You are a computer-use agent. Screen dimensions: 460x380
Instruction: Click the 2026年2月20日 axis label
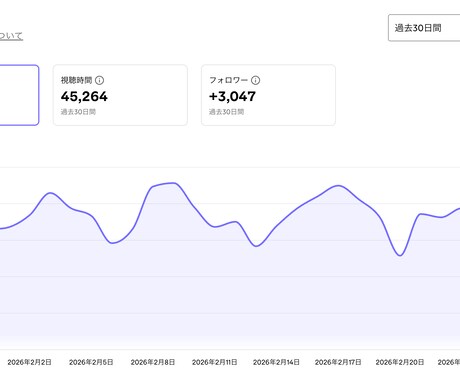(400, 362)
